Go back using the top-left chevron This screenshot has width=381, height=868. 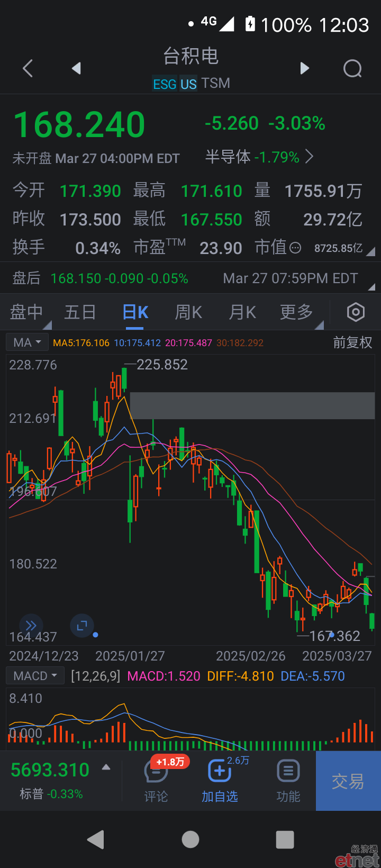[x=28, y=68]
